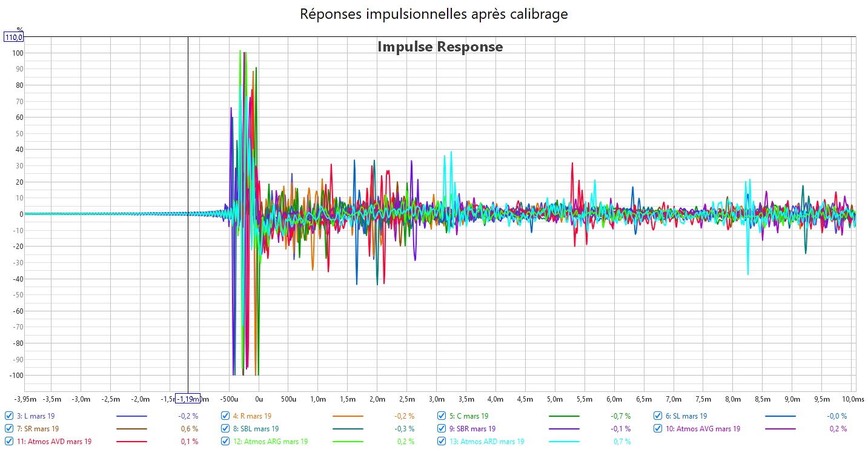Uncheck '11: Atmos AVD mars 19' checkbox
This screenshot has width=868, height=461.
[9, 442]
